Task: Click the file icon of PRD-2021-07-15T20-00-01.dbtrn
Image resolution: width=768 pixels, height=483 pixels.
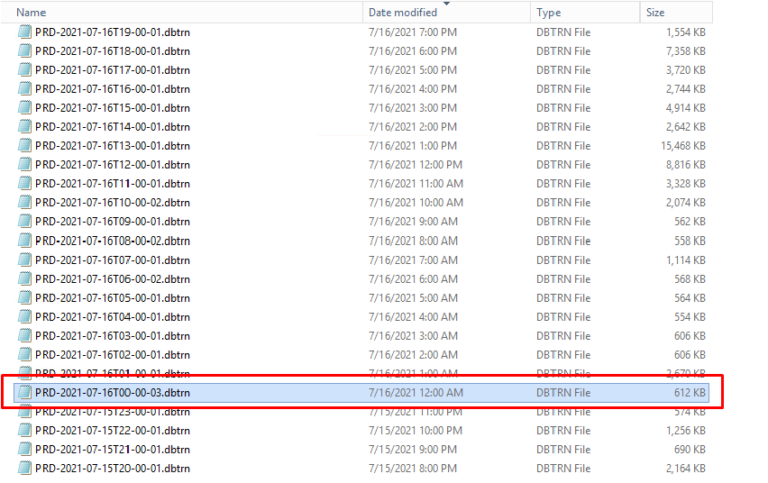Action: click(x=25, y=468)
